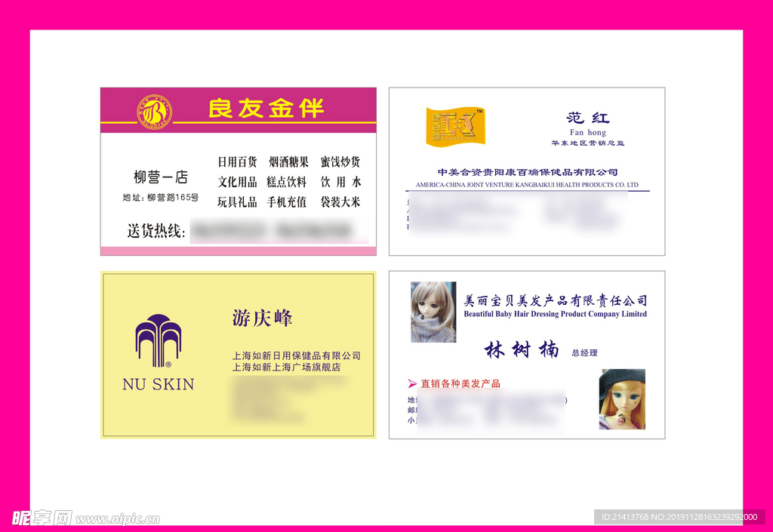Click the round gold B emblem logo
Screen dimensions: 773x532
[154, 112]
